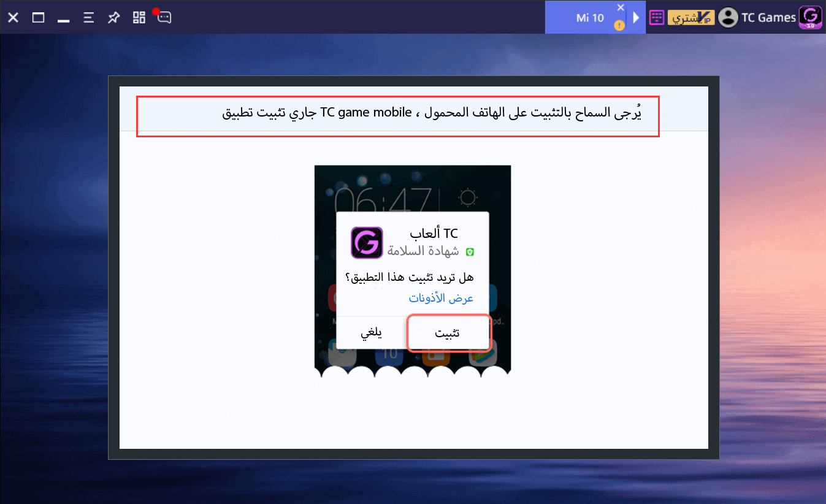Click the TC ألعاب app title in dialog
The width and height of the screenshot is (826, 504).
coord(434,233)
